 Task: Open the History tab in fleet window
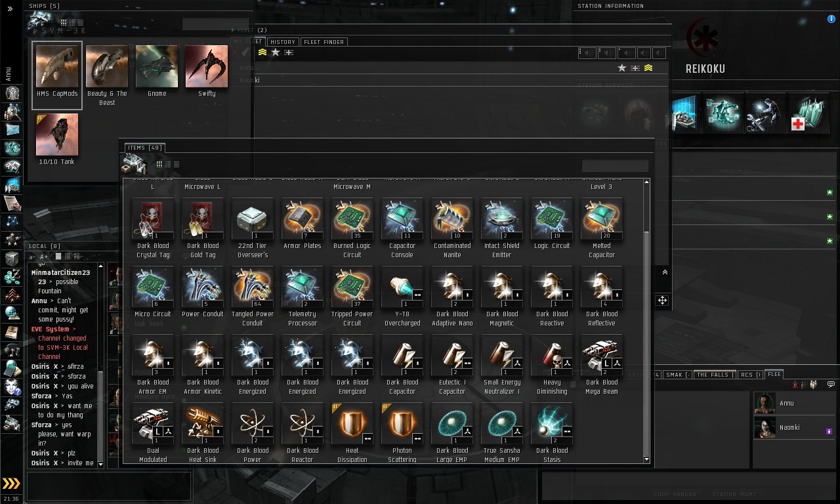[x=283, y=42]
